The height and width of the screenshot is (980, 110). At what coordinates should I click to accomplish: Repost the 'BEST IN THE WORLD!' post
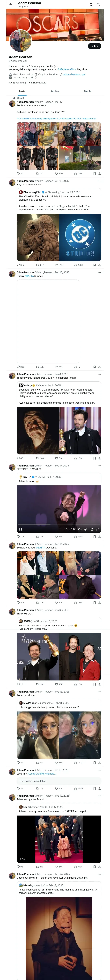click(x=37, y=536)
